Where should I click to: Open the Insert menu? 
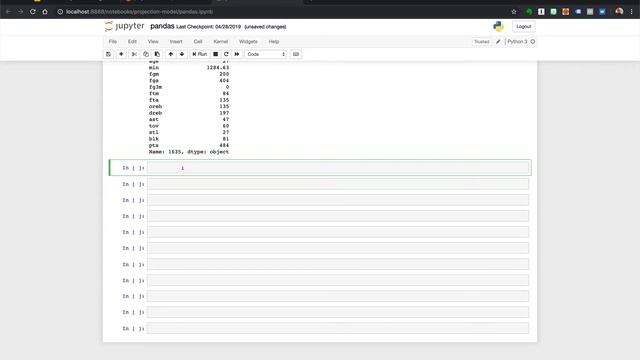pos(176,42)
